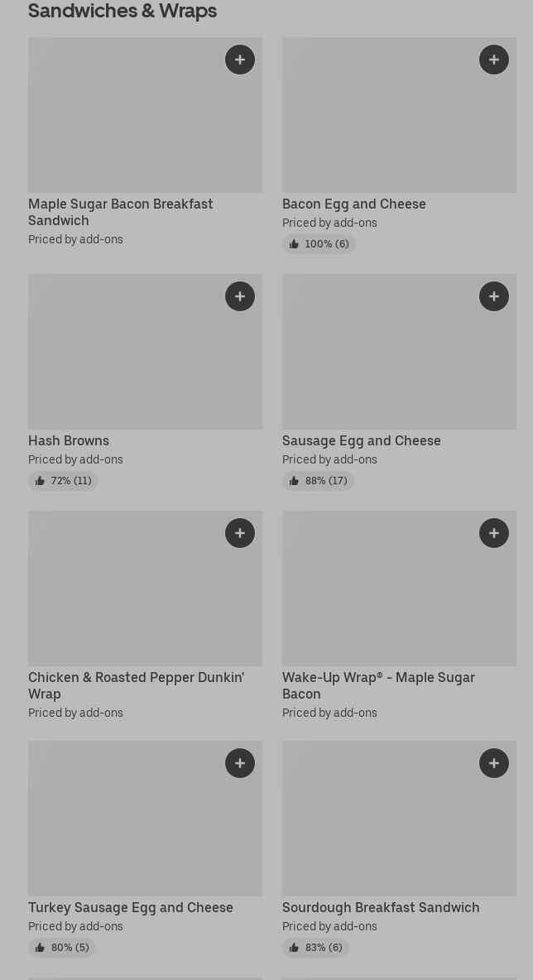Image resolution: width=533 pixels, height=980 pixels.
Task: Open Bacon Egg and Cheese item title
Action: pos(354,204)
